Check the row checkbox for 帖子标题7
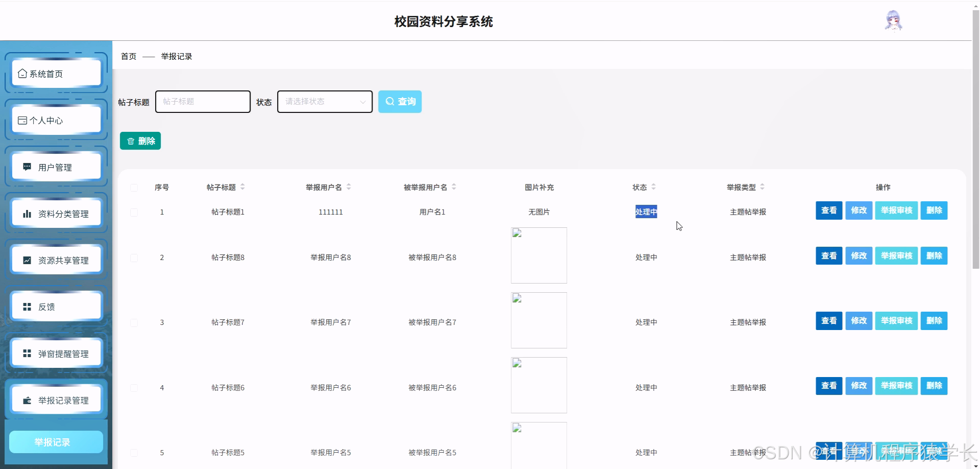This screenshot has width=980, height=469. tap(134, 322)
